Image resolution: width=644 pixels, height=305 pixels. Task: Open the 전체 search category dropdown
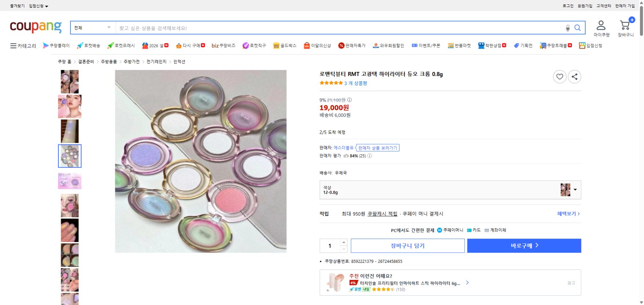(x=92, y=27)
